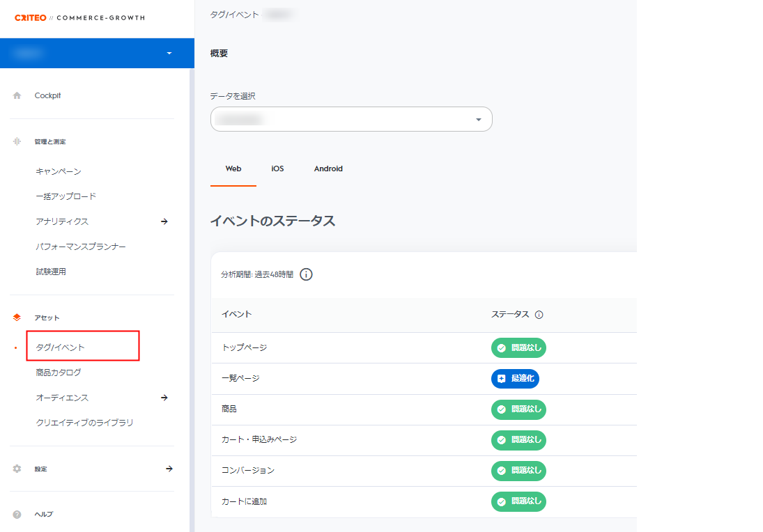Expand the オーディエンス submenu arrow
The image size is (763, 532).
(x=164, y=398)
